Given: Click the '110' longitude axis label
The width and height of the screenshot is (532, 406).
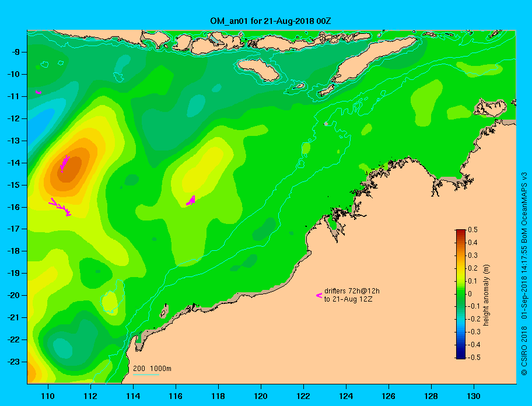Looking at the screenshot, I should coord(48,396).
